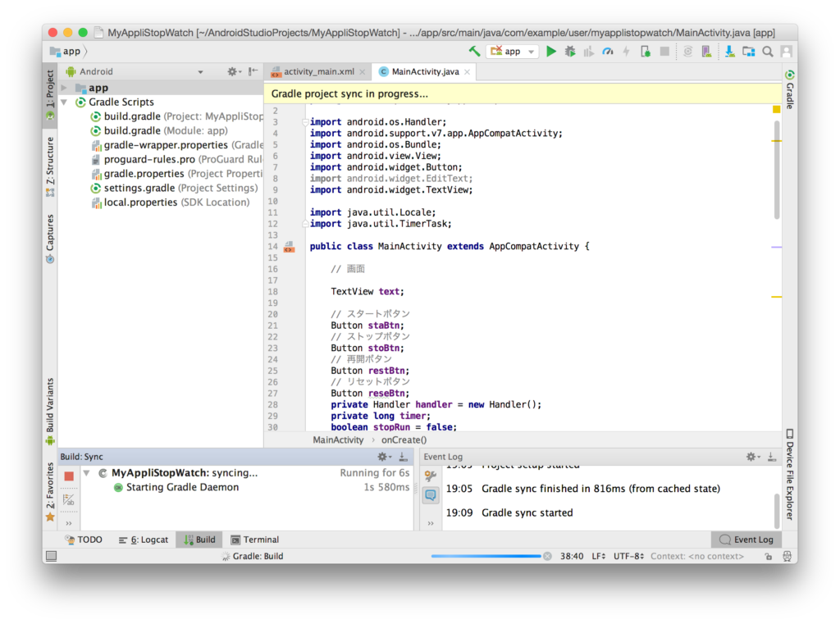This screenshot has width=840, height=624.
Task: Click the Search Everywhere magnifier icon
Action: click(768, 52)
